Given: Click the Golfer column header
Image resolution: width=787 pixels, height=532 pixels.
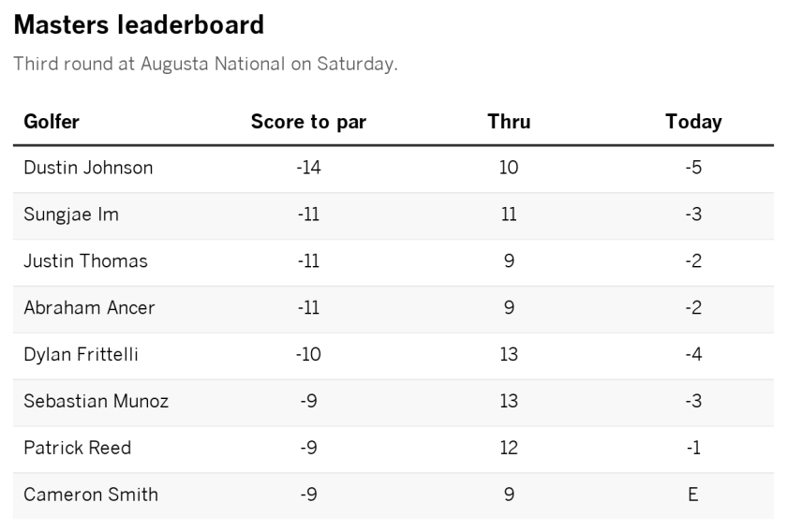Looking at the screenshot, I should coord(52,122).
